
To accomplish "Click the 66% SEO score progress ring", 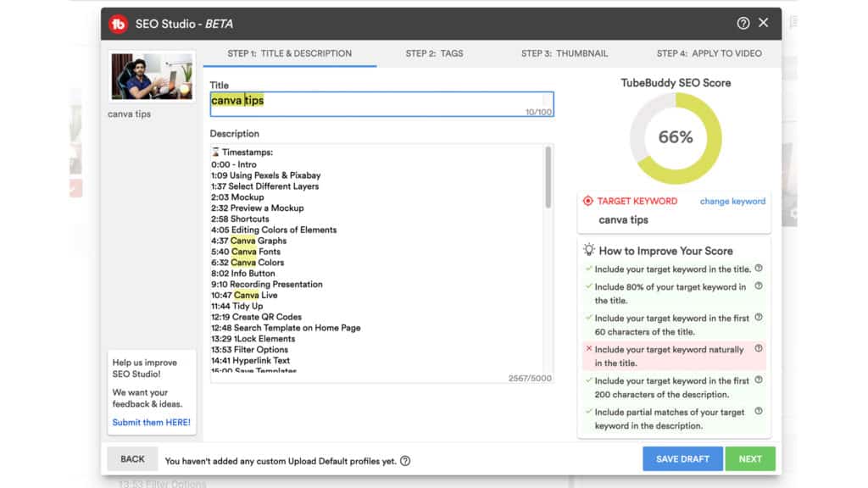I will (674, 137).
